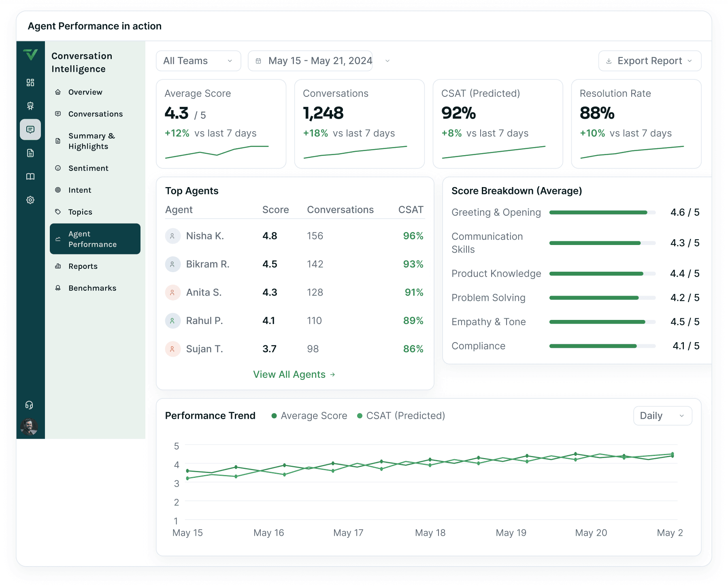This screenshot has width=728, height=588.
Task: Click Nisha K. agent name
Action: click(205, 236)
